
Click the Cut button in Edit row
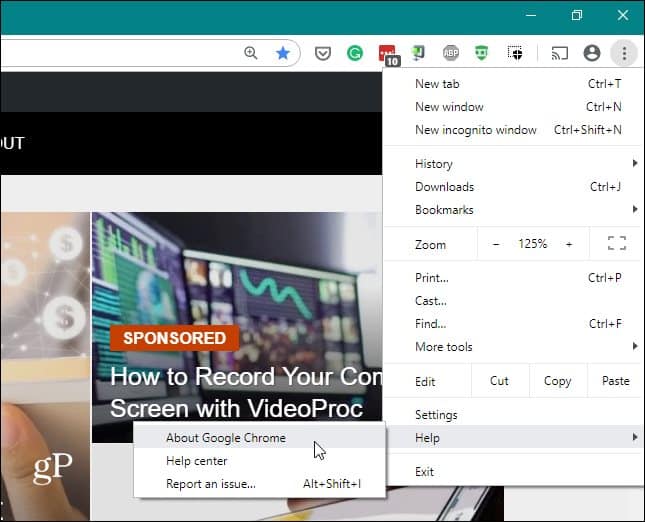[x=499, y=381]
